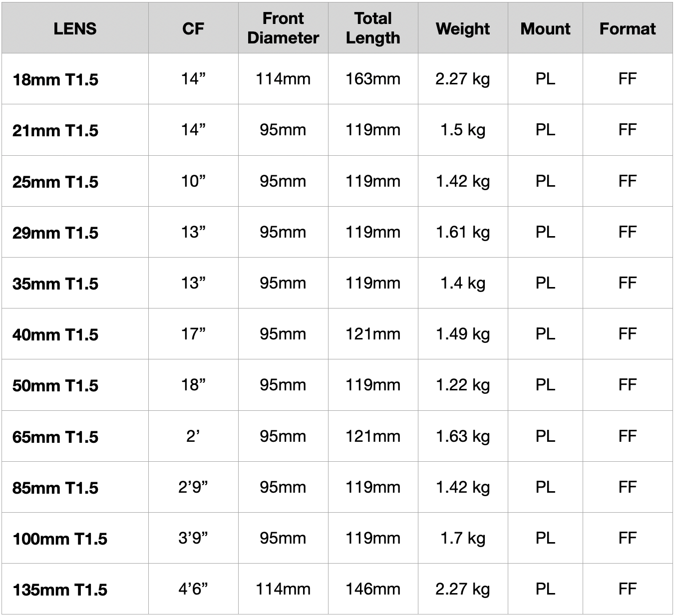Image resolution: width=675 pixels, height=616 pixels.
Task: Click the Front Diameter header cell
Action: coord(283,28)
